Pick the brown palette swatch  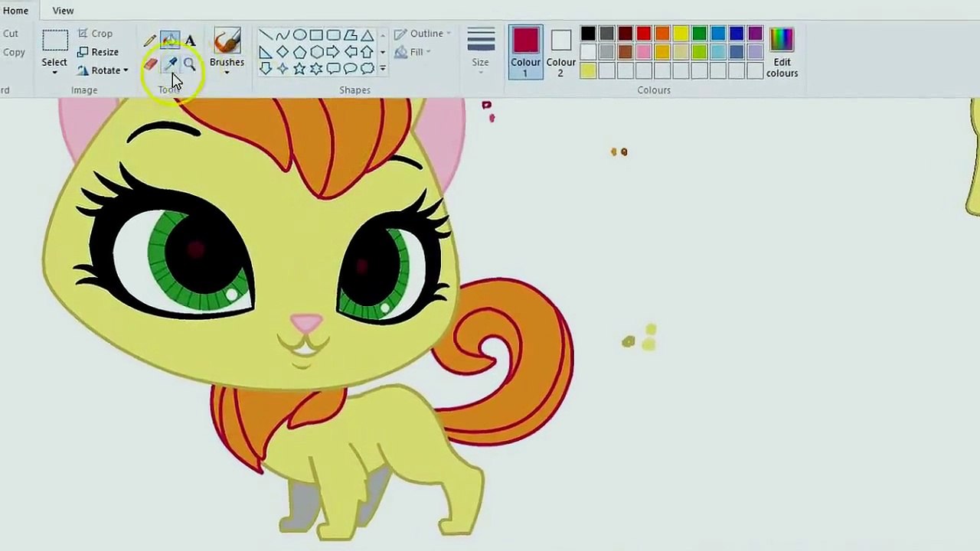point(626,52)
